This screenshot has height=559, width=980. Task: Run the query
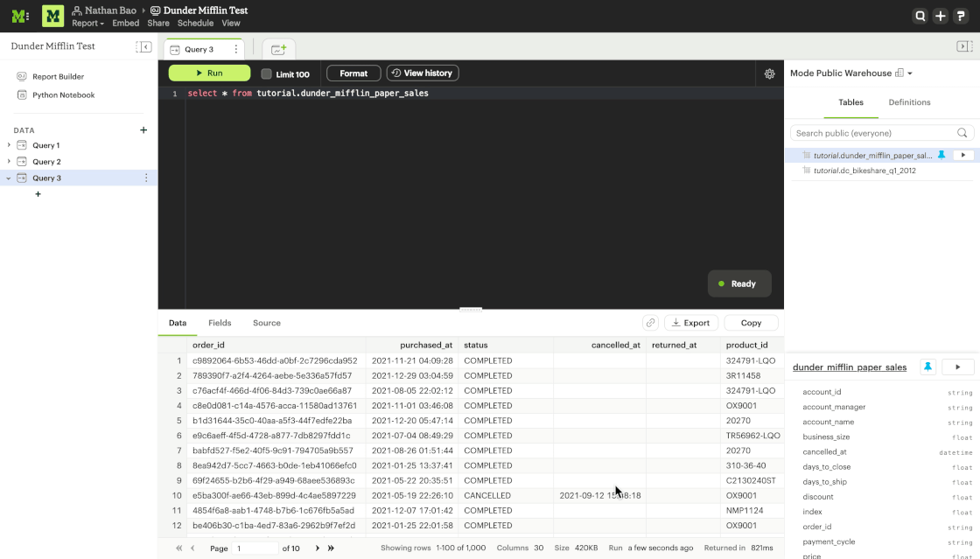[x=209, y=73]
